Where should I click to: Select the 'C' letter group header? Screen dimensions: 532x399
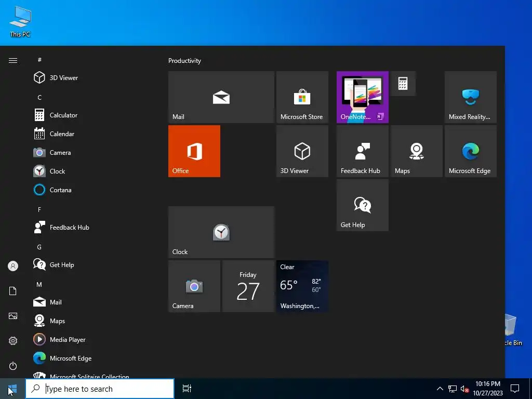(39, 97)
